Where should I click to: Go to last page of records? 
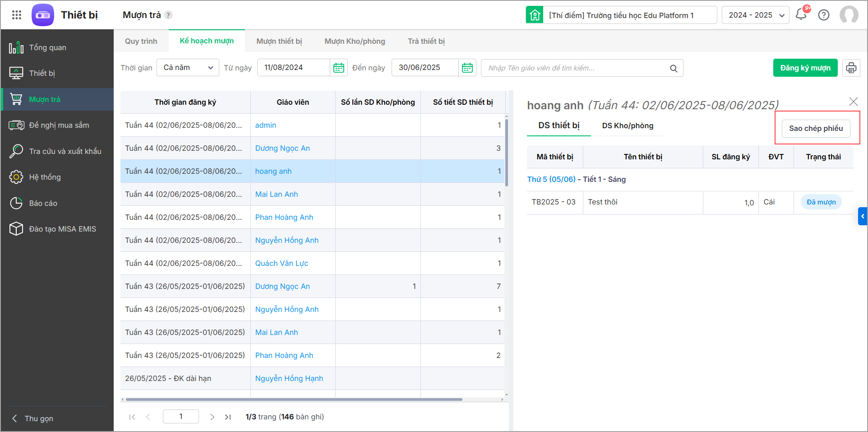pyautogui.click(x=228, y=417)
